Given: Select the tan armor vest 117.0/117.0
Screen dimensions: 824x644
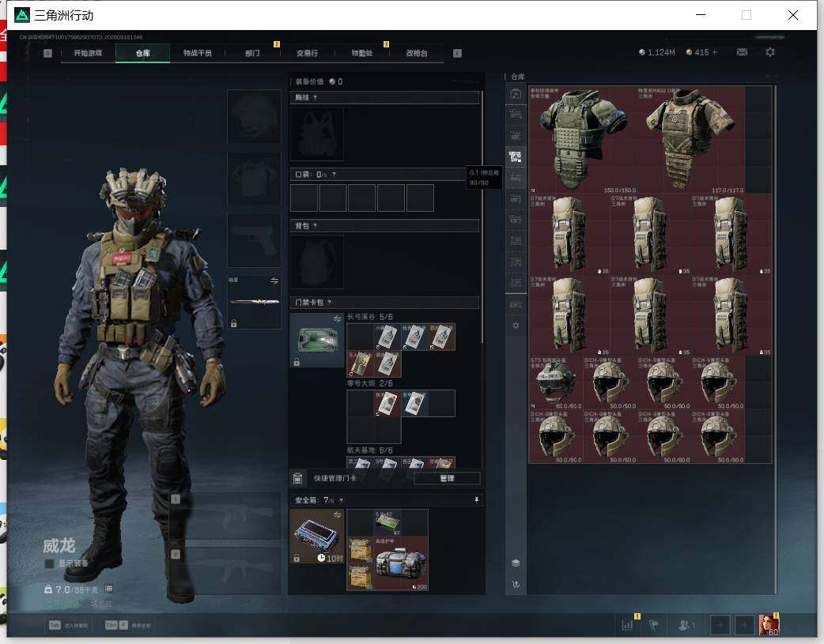Looking at the screenshot, I should [x=690, y=140].
